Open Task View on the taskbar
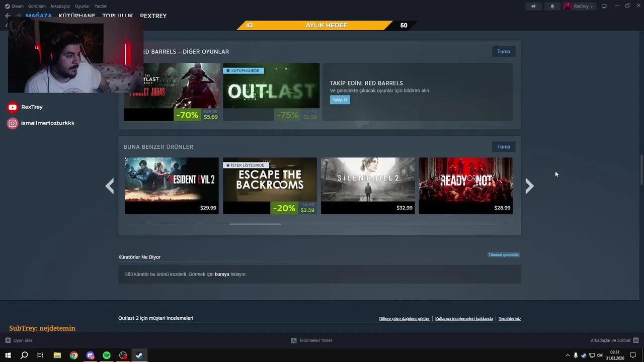Viewport: 644px width, 362px height. click(x=40, y=355)
